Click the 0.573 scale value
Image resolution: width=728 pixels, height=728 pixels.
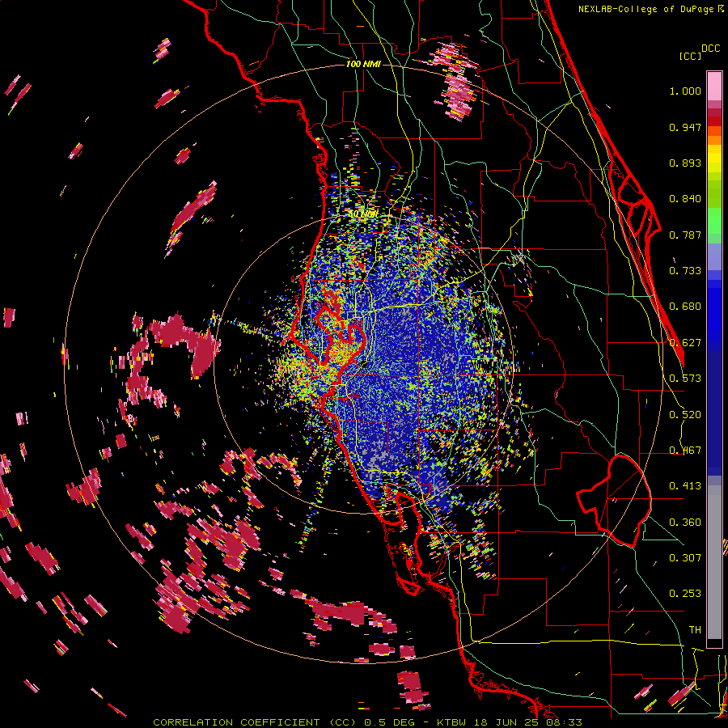[685, 379]
